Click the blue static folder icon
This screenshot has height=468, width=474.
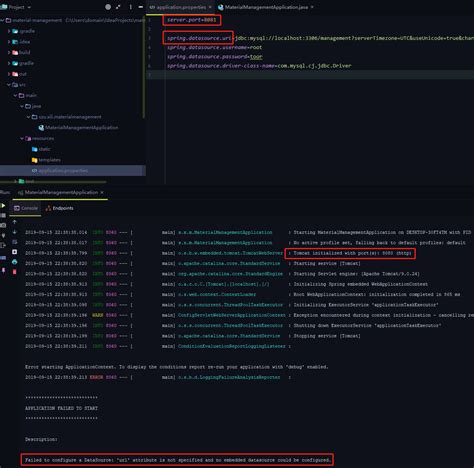tap(35, 149)
